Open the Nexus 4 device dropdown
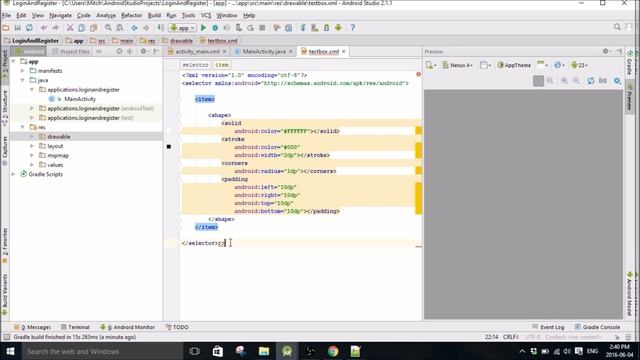 (458, 65)
